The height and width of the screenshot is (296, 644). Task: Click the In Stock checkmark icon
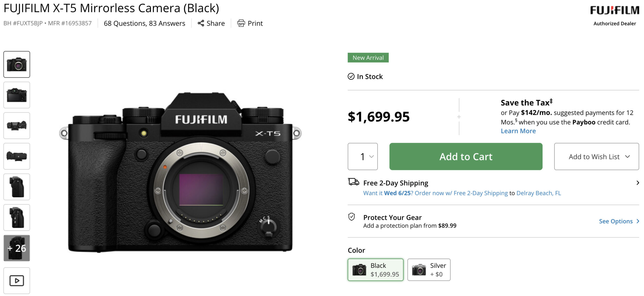[x=351, y=76]
